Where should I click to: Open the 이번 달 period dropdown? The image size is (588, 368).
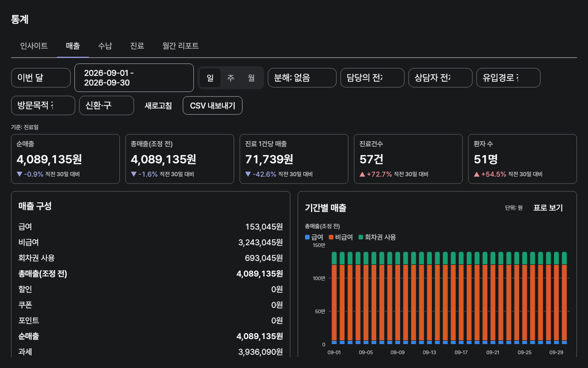[x=41, y=78]
